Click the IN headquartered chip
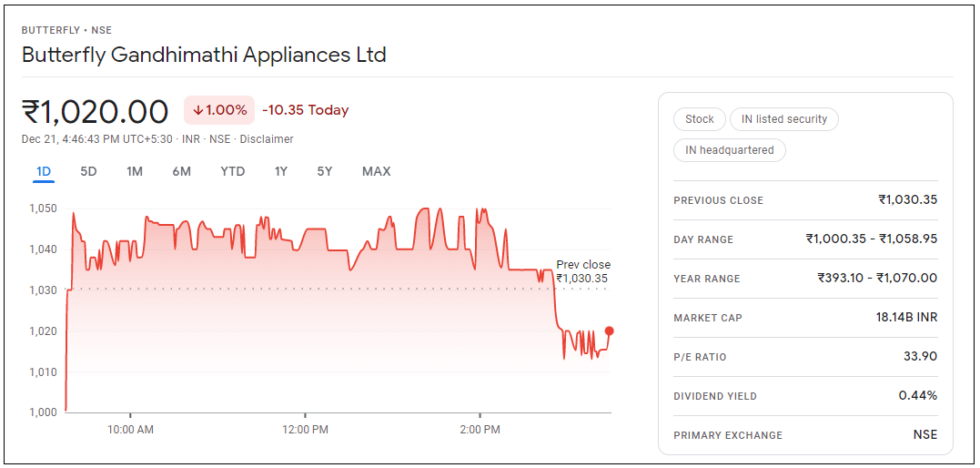 730,150
